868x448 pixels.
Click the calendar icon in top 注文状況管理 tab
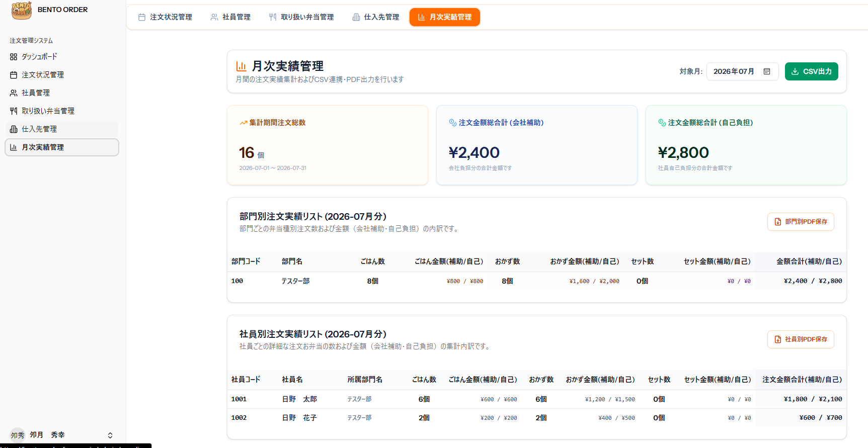[x=142, y=17]
